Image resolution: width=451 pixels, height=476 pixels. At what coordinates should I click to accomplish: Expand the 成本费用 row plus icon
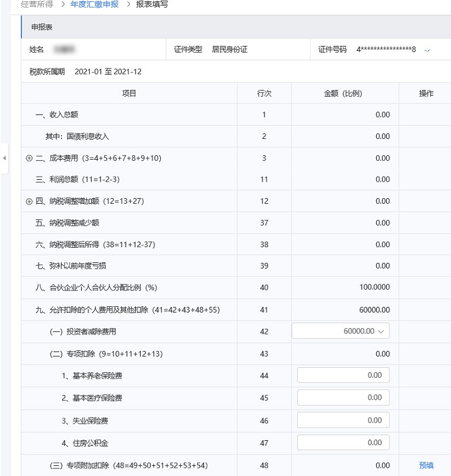click(29, 158)
